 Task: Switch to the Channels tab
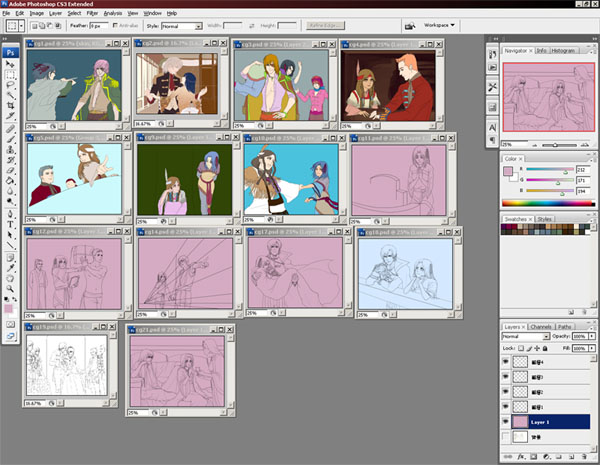[541, 327]
